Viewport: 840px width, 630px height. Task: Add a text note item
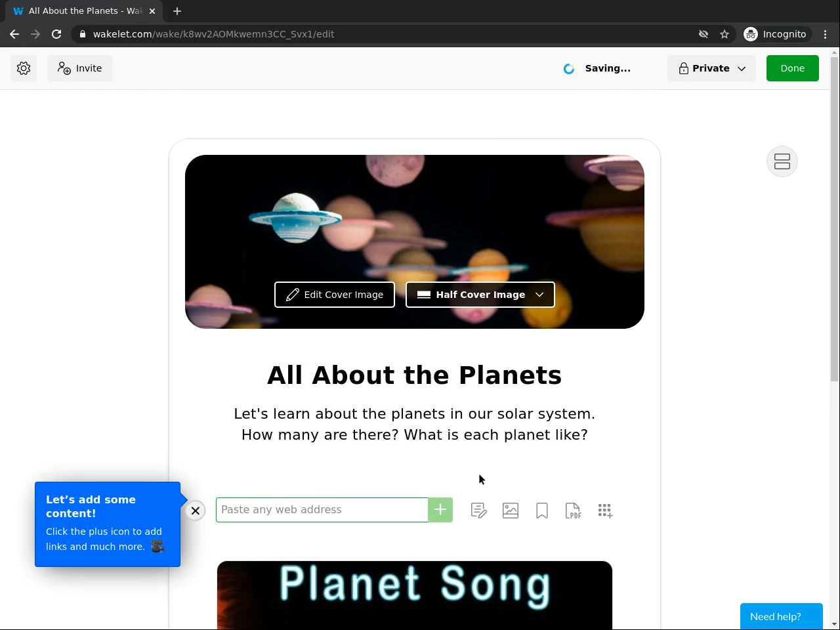tap(479, 511)
